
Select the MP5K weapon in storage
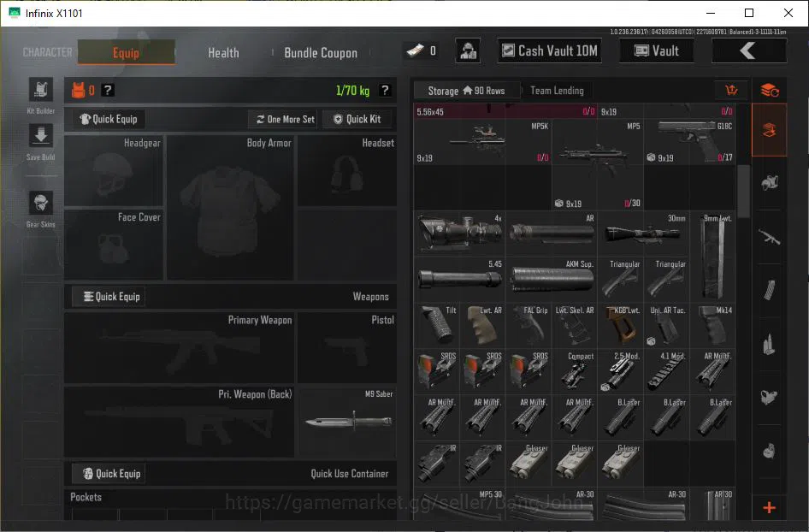coord(482,141)
